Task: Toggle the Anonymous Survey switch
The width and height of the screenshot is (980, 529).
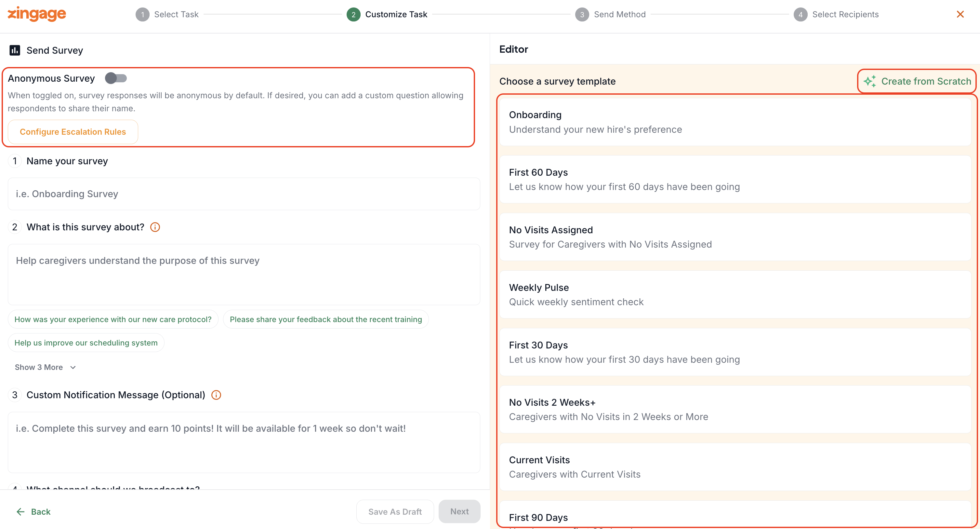Action: tap(116, 78)
